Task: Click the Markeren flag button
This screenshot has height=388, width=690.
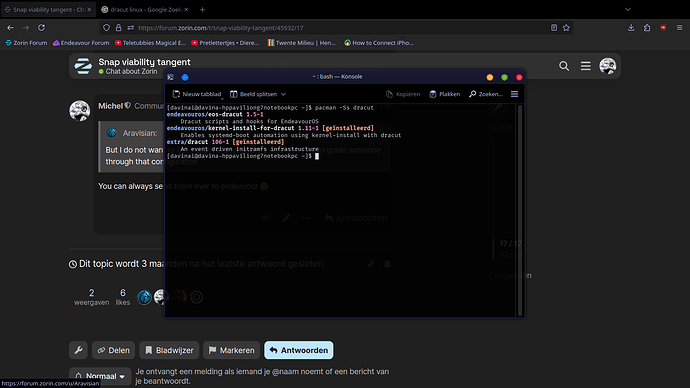Action: click(231, 350)
